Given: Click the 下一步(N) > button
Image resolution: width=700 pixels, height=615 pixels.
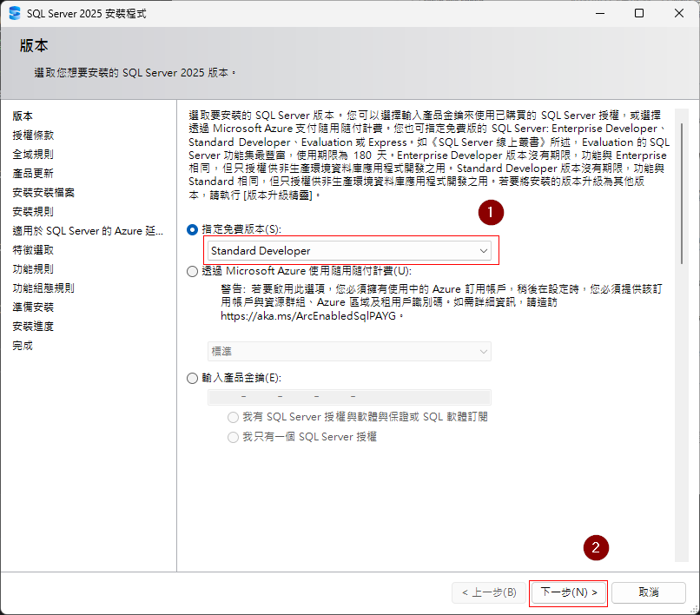Looking at the screenshot, I should coord(568,592).
